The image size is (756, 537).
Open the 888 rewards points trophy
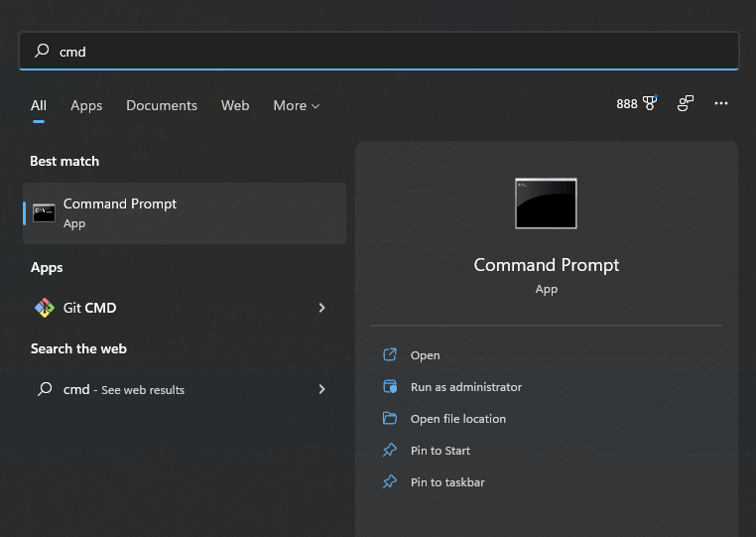(636, 103)
